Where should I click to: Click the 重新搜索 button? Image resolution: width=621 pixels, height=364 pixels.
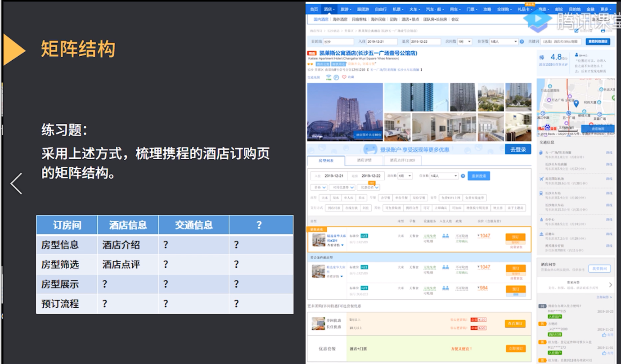point(479,176)
